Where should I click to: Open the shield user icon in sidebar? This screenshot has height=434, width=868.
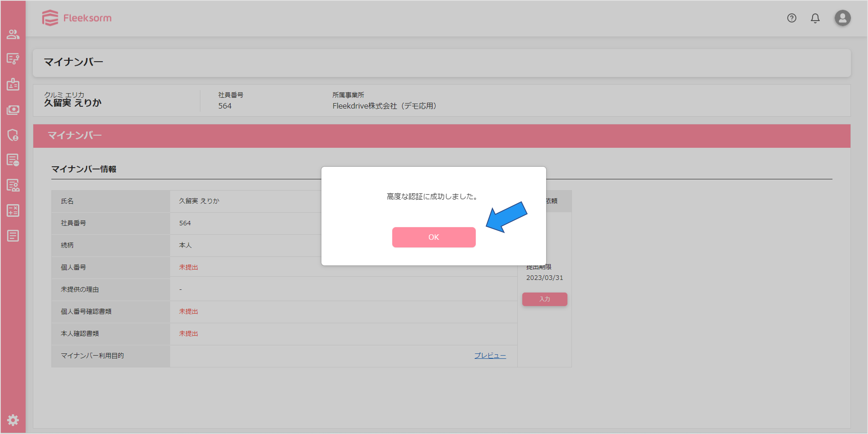click(x=13, y=135)
